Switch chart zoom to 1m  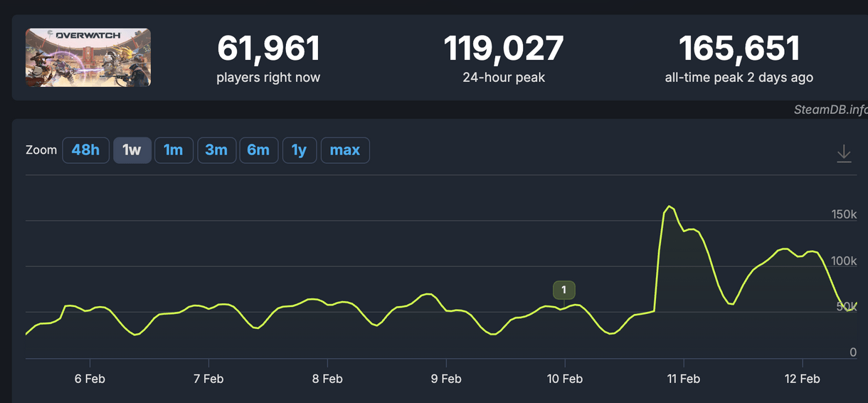click(174, 150)
